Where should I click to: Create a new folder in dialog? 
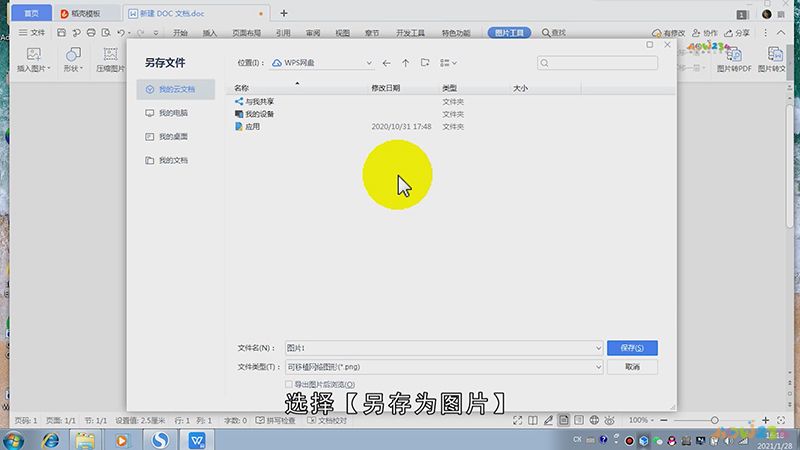tap(425, 63)
